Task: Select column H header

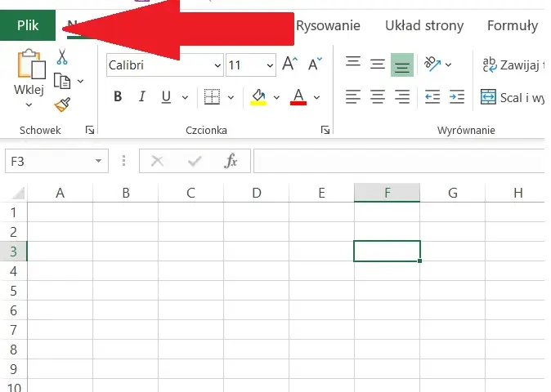Action: tap(515, 193)
